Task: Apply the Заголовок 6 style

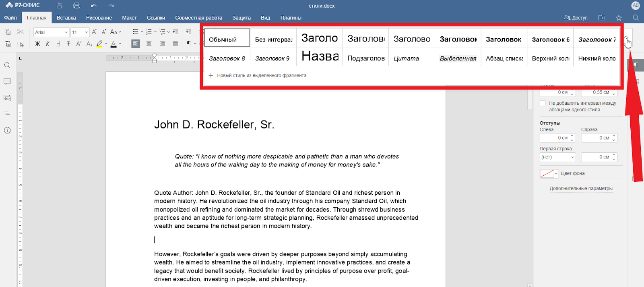Action: pyautogui.click(x=550, y=37)
